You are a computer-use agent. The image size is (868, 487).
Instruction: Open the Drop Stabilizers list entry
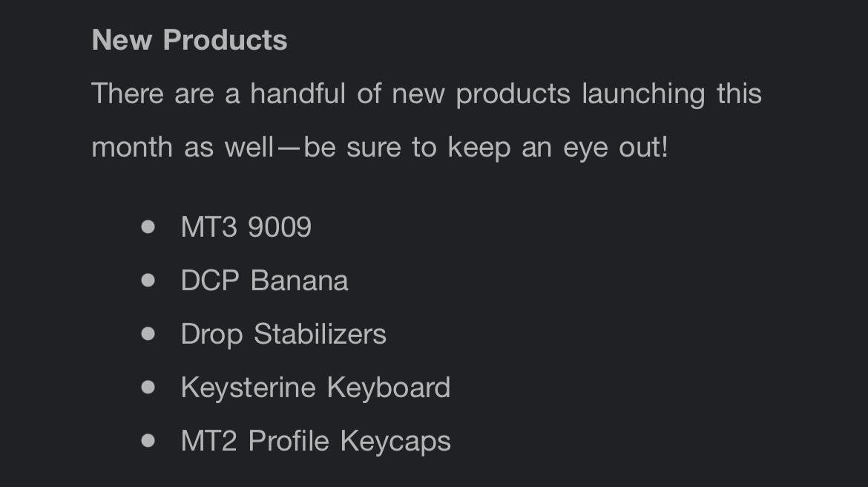point(283,334)
